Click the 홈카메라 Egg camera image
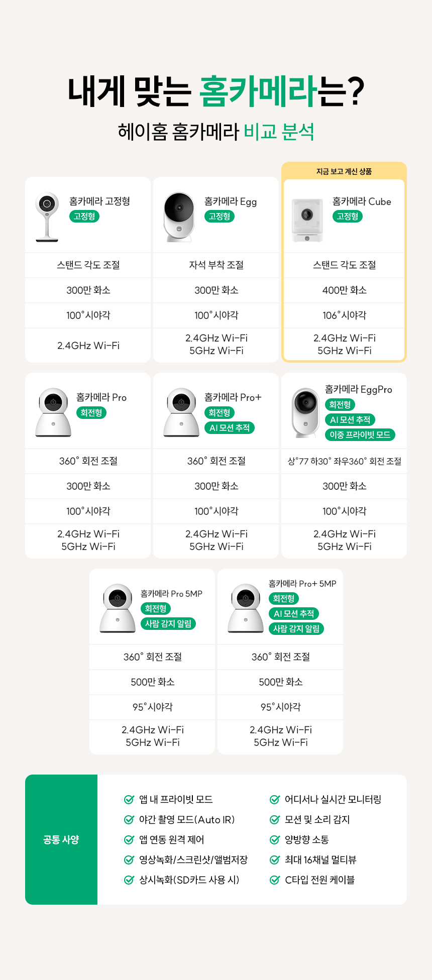The width and height of the screenshot is (432, 980). pos(179,216)
